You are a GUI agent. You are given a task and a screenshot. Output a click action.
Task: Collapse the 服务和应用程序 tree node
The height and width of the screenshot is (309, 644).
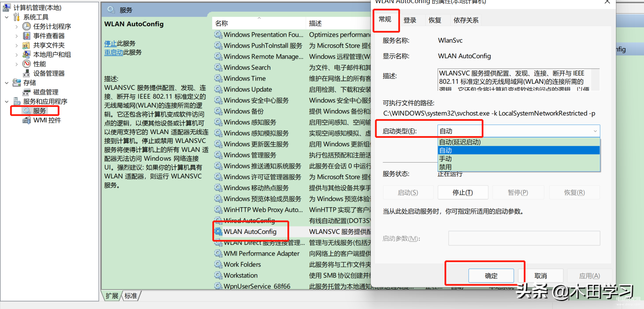coord(7,101)
